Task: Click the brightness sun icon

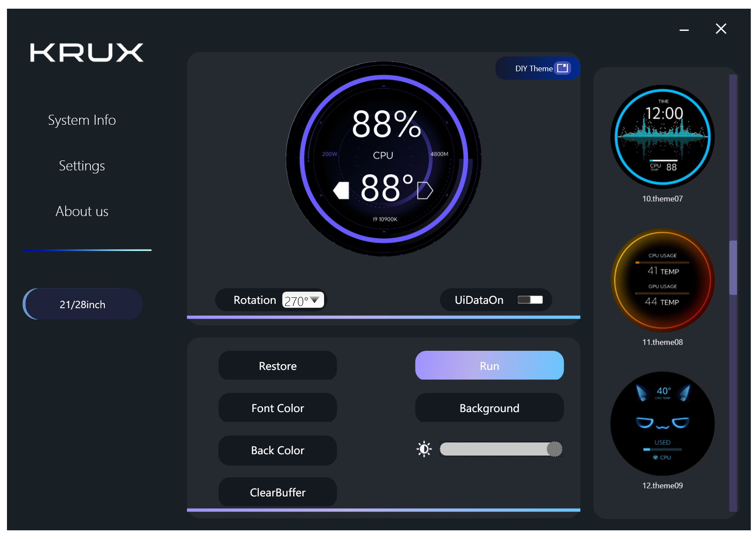Action: tap(424, 449)
